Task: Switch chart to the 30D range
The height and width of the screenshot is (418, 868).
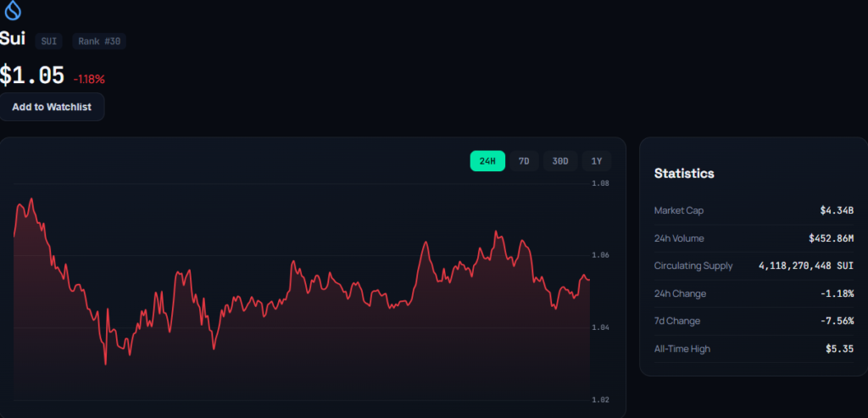Action: point(560,161)
